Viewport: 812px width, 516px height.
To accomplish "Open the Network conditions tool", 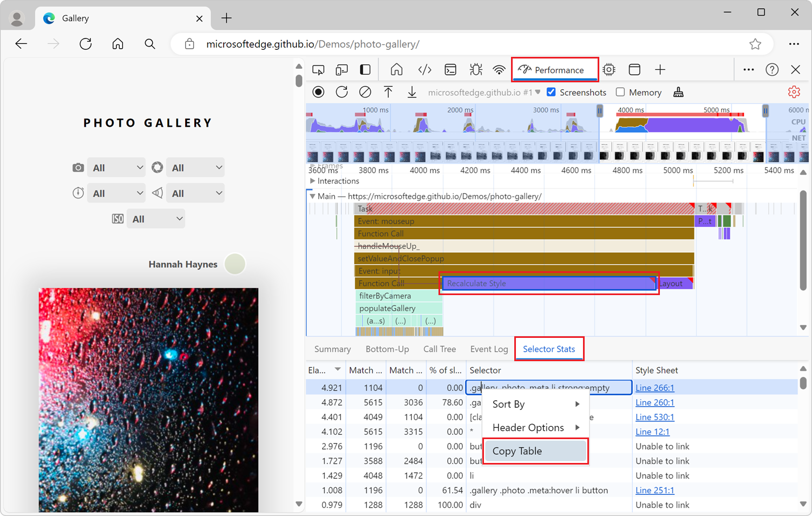I will tap(499, 69).
